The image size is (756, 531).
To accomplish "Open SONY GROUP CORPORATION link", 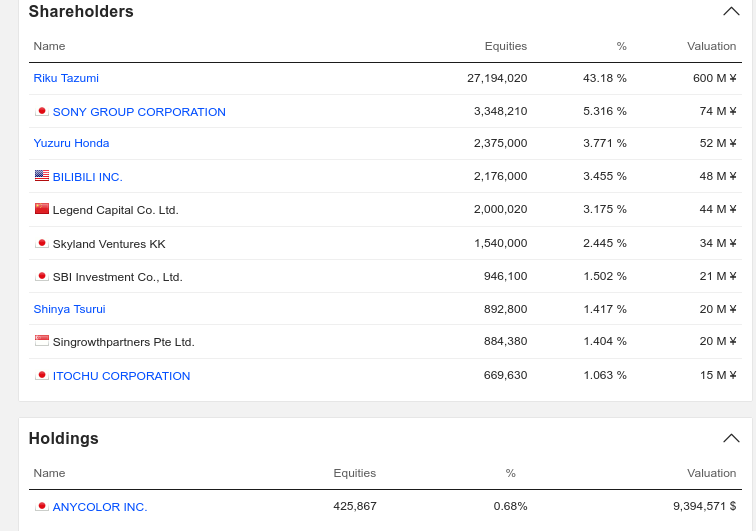I will pyautogui.click(x=139, y=112).
